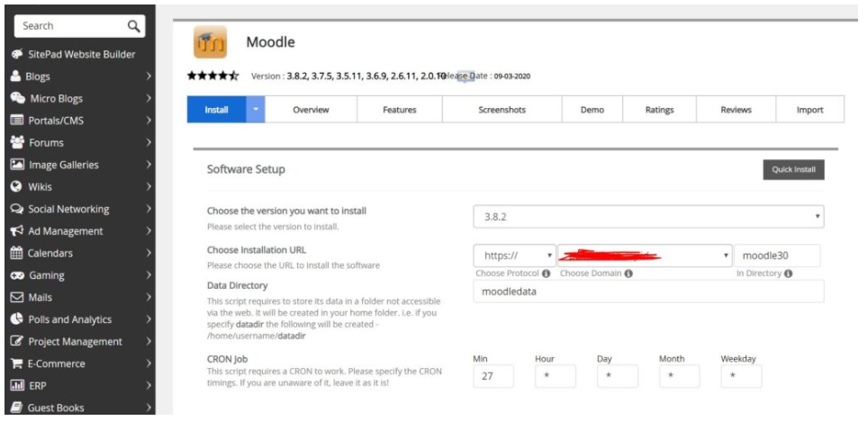Click the Quick Install button
Image resolution: width=868 pixels, height=421 pixels.
794,170
